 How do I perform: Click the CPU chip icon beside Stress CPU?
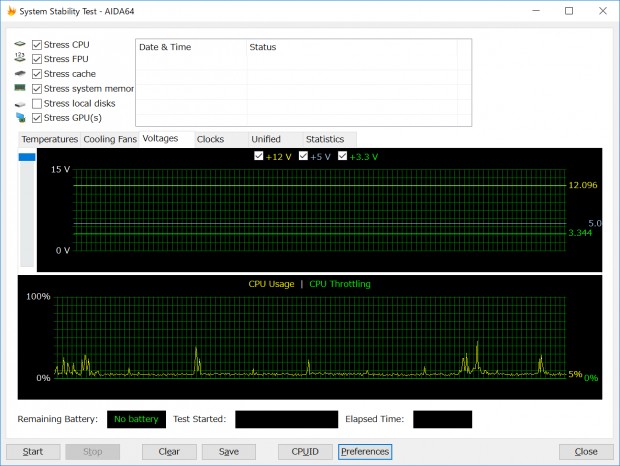tap(20, 44)
